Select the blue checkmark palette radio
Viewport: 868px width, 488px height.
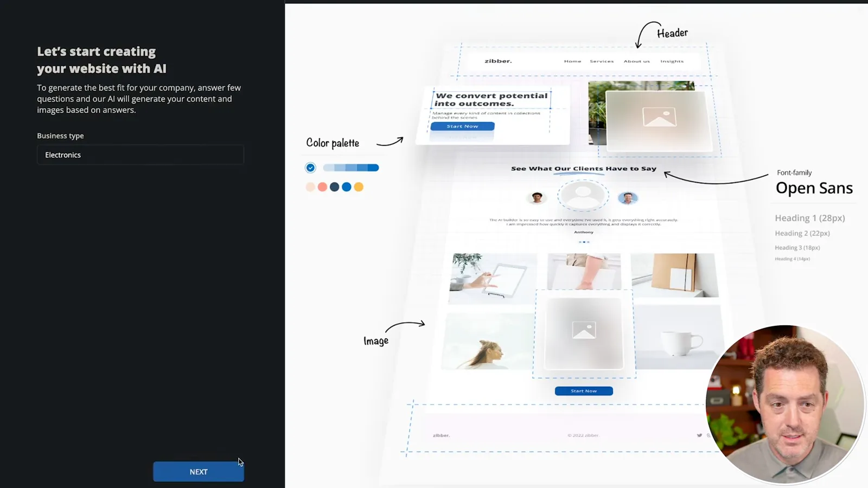point(310,168)
